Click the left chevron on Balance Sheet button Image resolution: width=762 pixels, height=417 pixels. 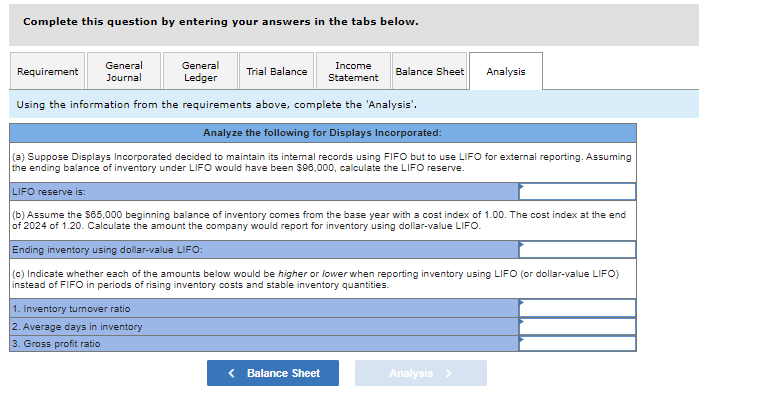tap(231, 373)
